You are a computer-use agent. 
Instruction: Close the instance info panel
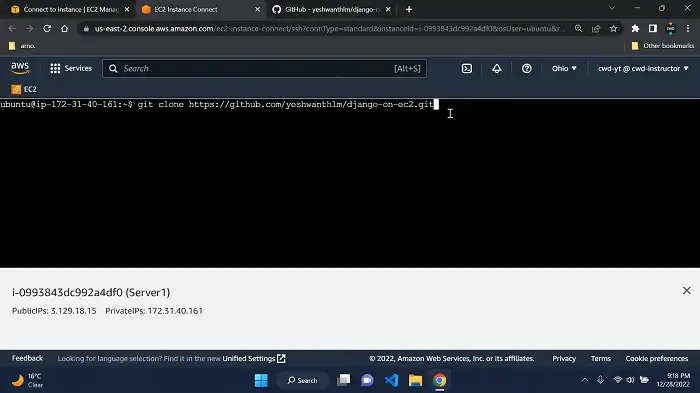pos(687,291)
